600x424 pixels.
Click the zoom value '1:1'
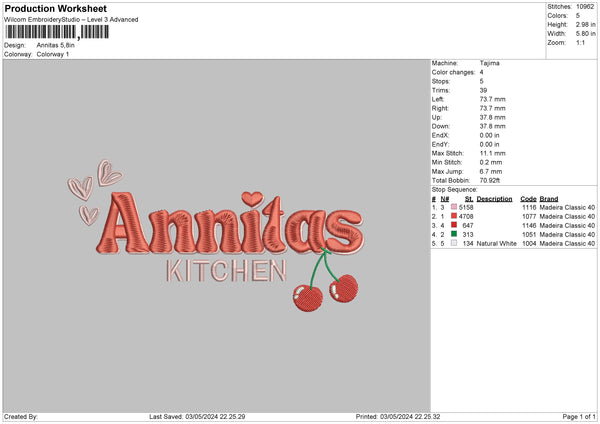pos(580,42)
